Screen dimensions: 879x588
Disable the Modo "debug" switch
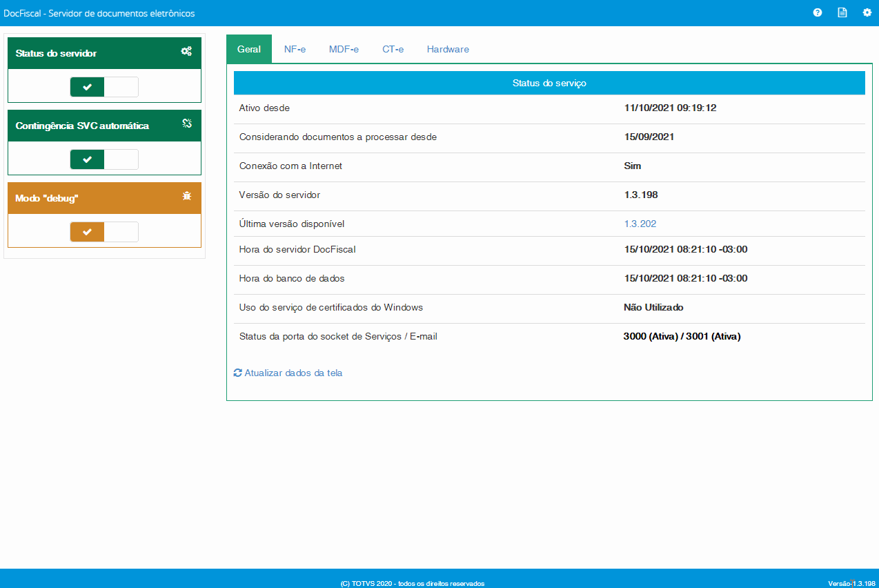click(x=104, y=232)
